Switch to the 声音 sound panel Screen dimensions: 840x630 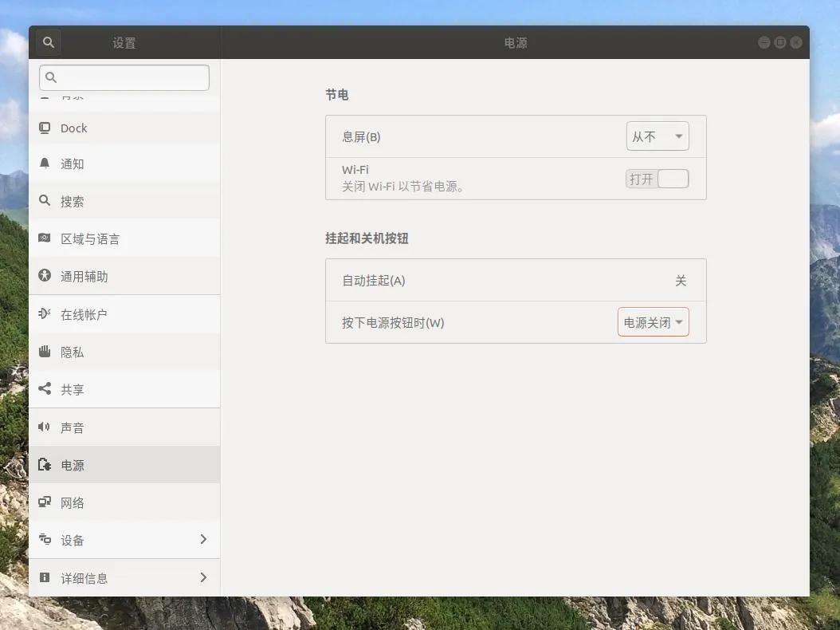tap(124, 427)
